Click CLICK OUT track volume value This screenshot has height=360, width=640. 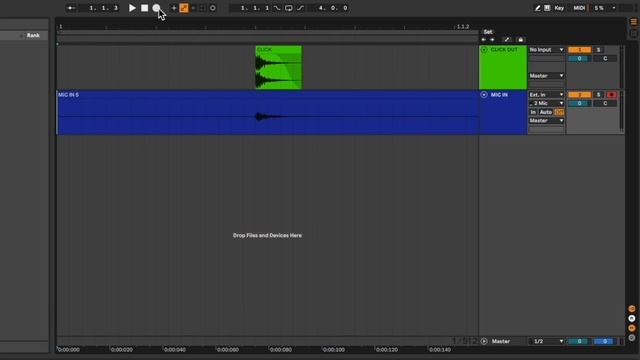pos(579,58)
